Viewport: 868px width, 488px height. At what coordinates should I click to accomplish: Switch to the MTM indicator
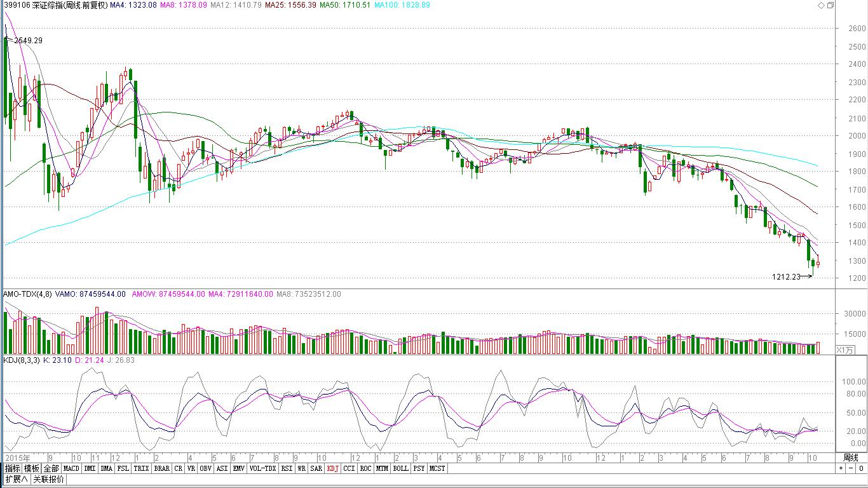click(x=383, y=468)
